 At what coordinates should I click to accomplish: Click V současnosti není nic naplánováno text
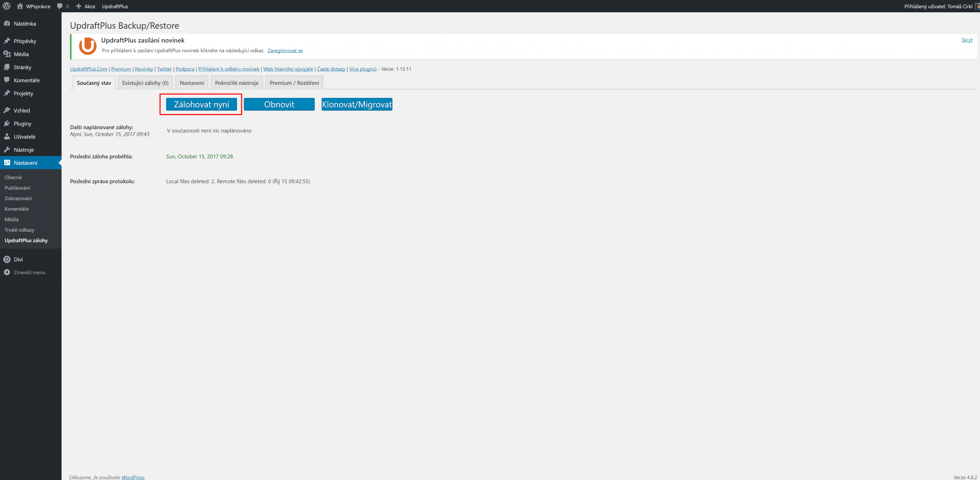pos(209,130)
